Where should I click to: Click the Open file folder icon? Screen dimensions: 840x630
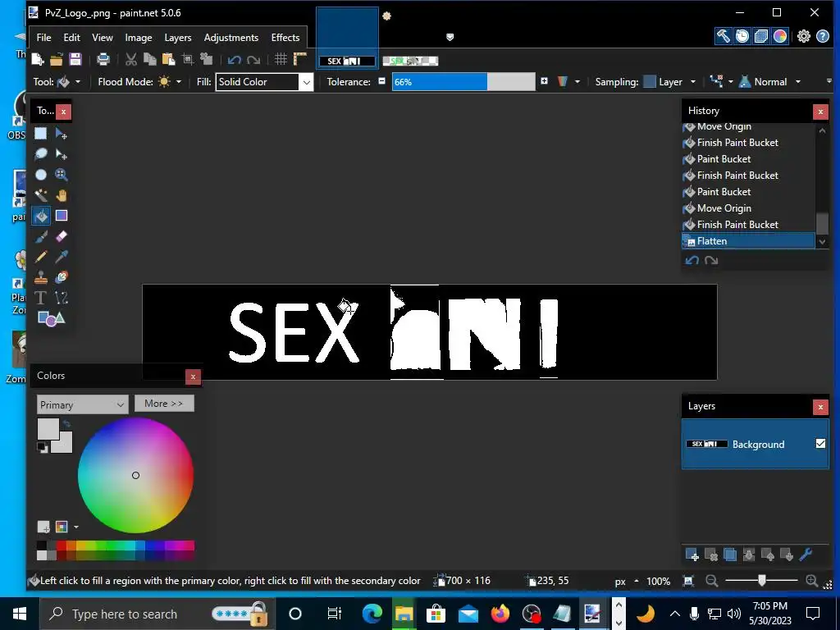[57, 59]
